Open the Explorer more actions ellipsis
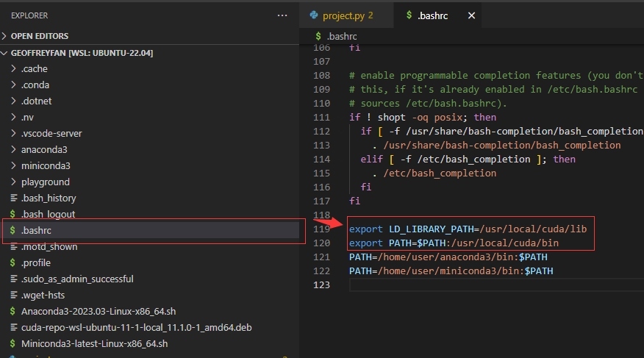 pyautogui.click(x=282, y=15)
